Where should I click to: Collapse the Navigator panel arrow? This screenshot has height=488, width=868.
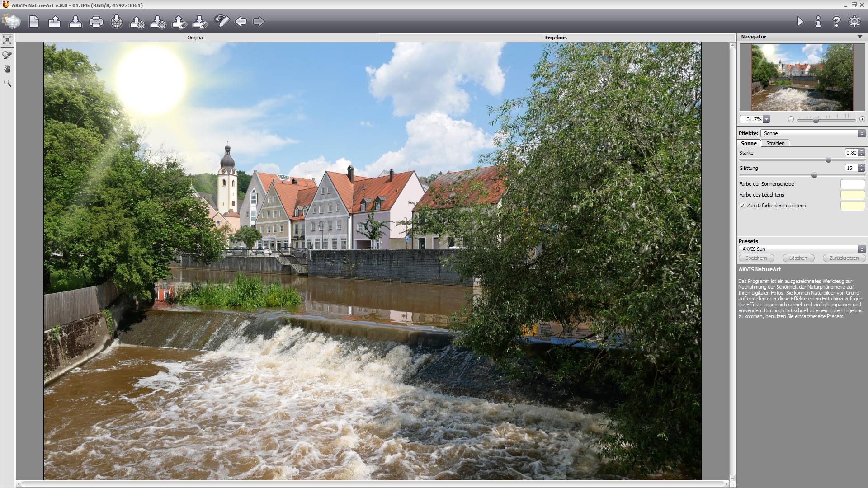859,37
